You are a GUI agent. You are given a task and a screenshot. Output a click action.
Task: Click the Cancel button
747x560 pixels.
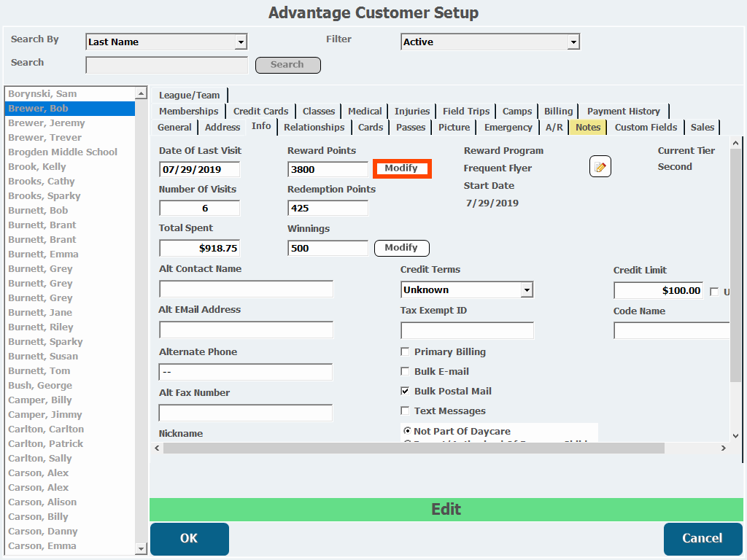click(x=701, y=539)
